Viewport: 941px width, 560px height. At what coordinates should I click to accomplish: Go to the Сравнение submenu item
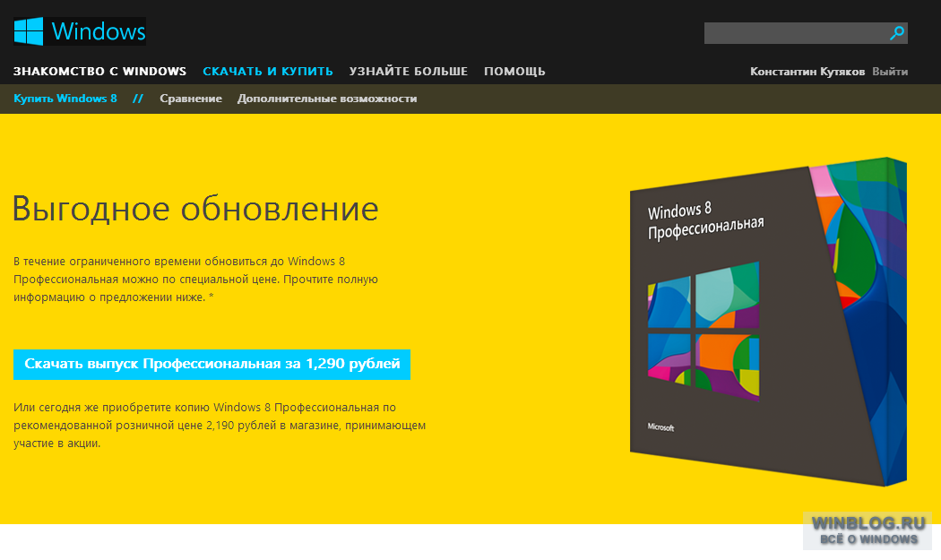(191, 99)
